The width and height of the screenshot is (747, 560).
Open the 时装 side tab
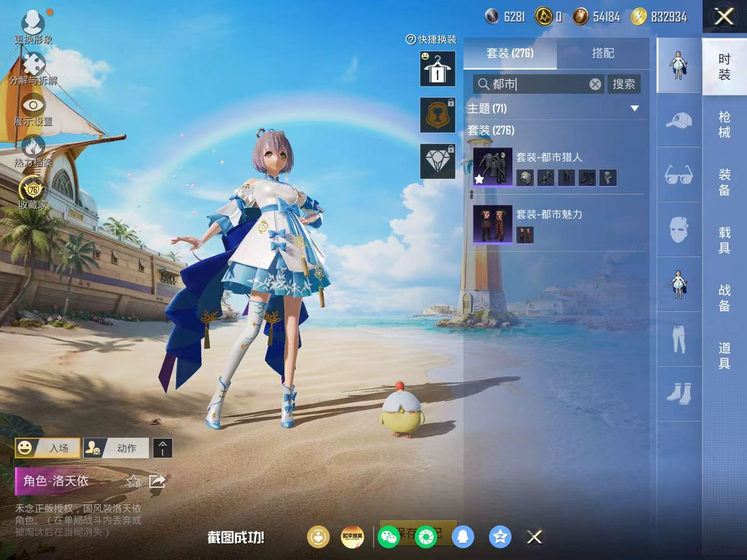[724, 67]
